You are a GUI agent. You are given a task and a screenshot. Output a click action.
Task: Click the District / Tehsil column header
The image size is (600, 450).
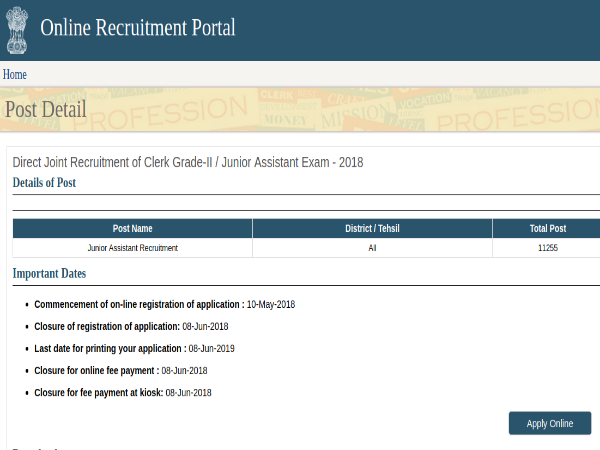[372, 229]
